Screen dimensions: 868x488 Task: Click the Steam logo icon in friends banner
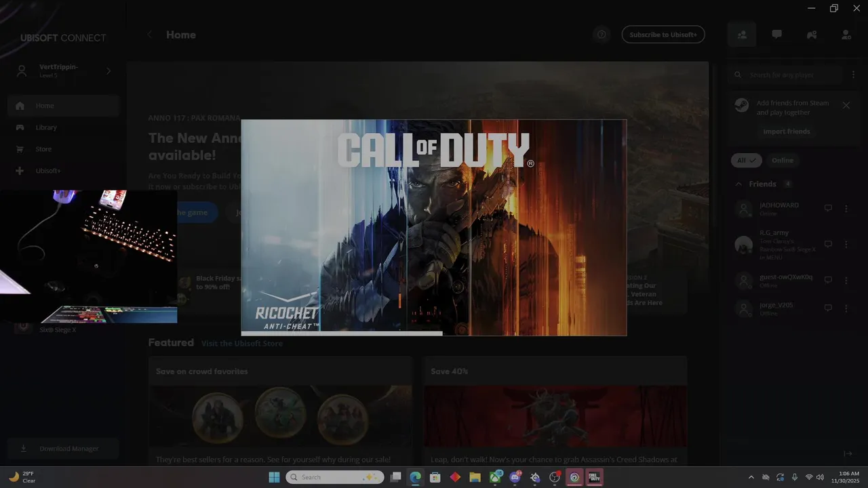(x=743, y=106)
